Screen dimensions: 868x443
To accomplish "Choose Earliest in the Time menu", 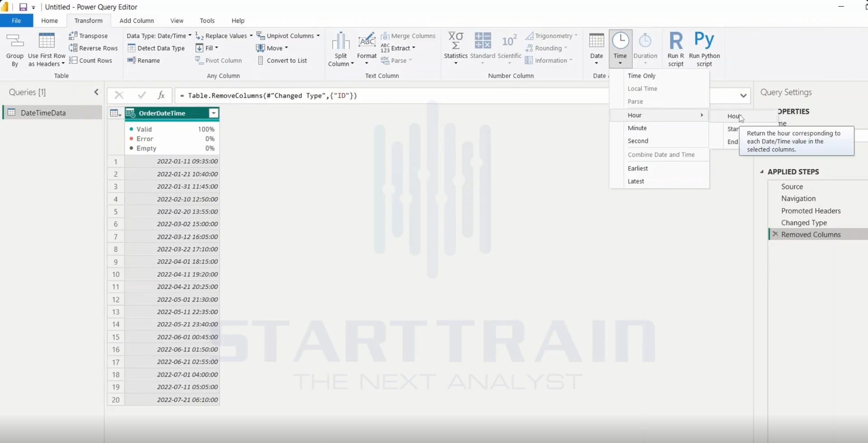I will pos(659,168).
